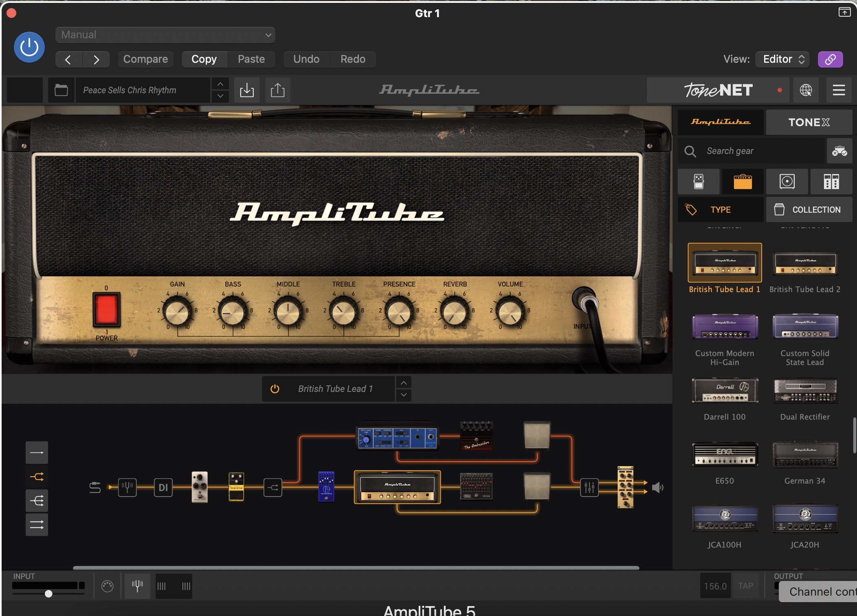Choose German 34 amp thumbnail
This screenshot has width=857, height=616.
click(x=805, y=454)
